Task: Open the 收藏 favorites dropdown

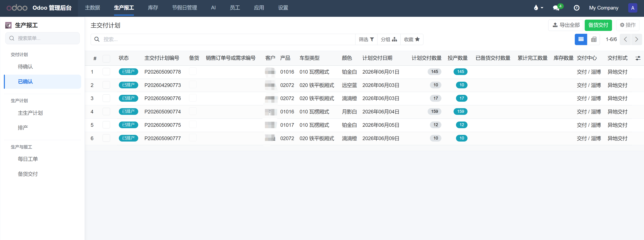Action: coord(412,39)
